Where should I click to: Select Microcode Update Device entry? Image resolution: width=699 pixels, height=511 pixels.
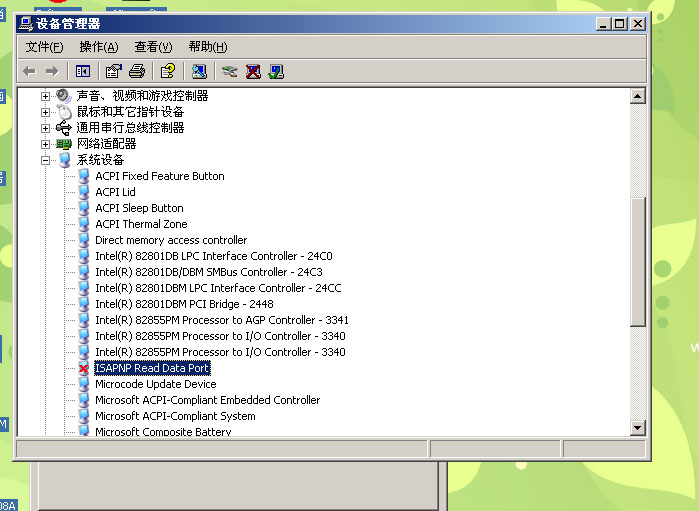pyautogui.click(x=155, y=384)
